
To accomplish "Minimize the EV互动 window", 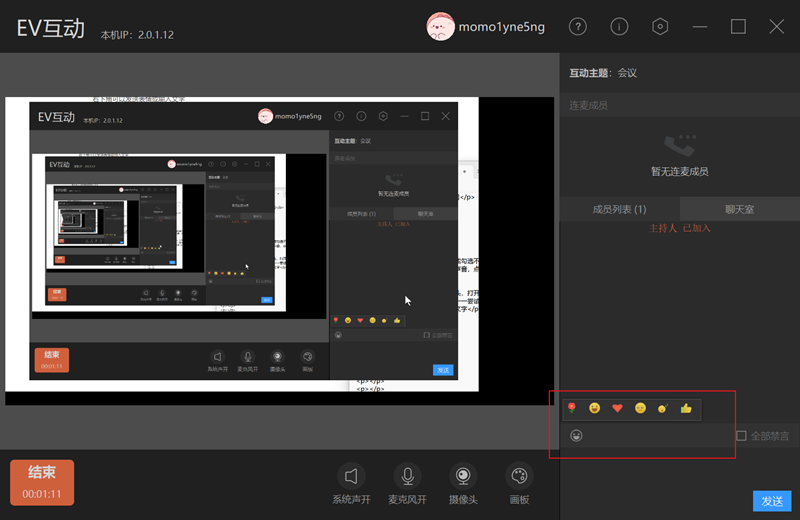I will (699, 27).
